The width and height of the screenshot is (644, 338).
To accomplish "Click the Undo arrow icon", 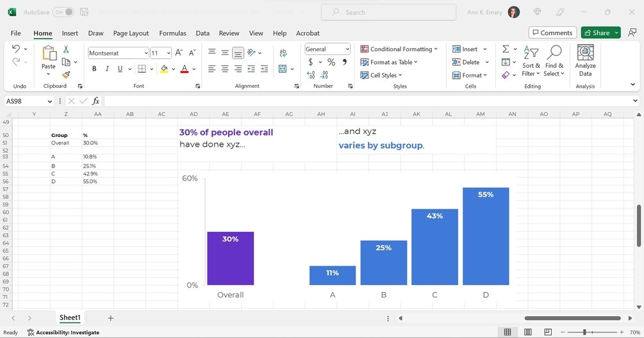I will coord(16,49).
